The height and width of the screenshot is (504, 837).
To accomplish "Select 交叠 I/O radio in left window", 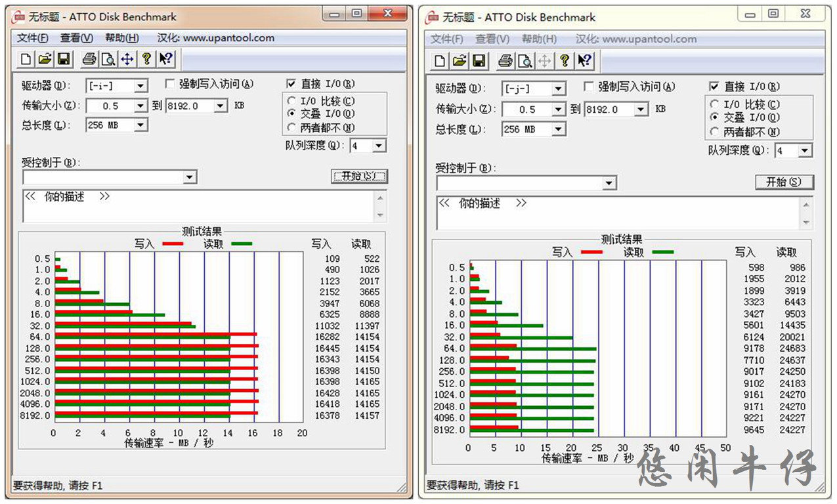I will coord(291,114).
